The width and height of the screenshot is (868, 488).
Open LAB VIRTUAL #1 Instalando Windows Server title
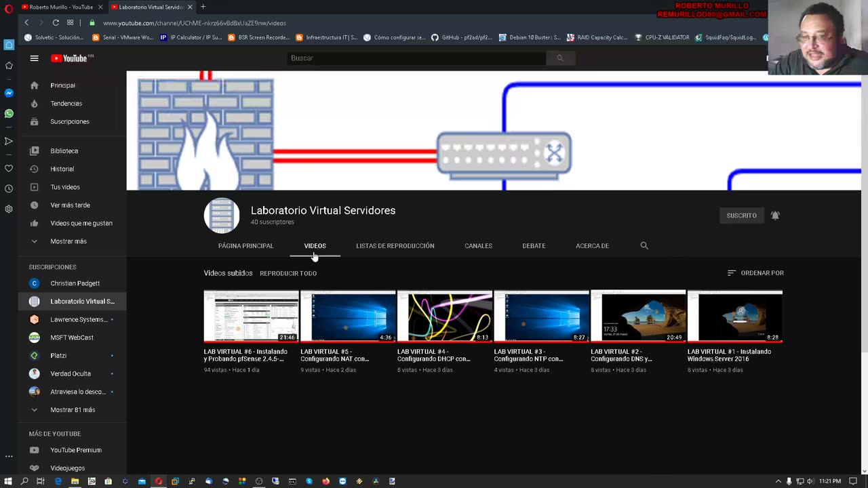(x=729, y=355)
